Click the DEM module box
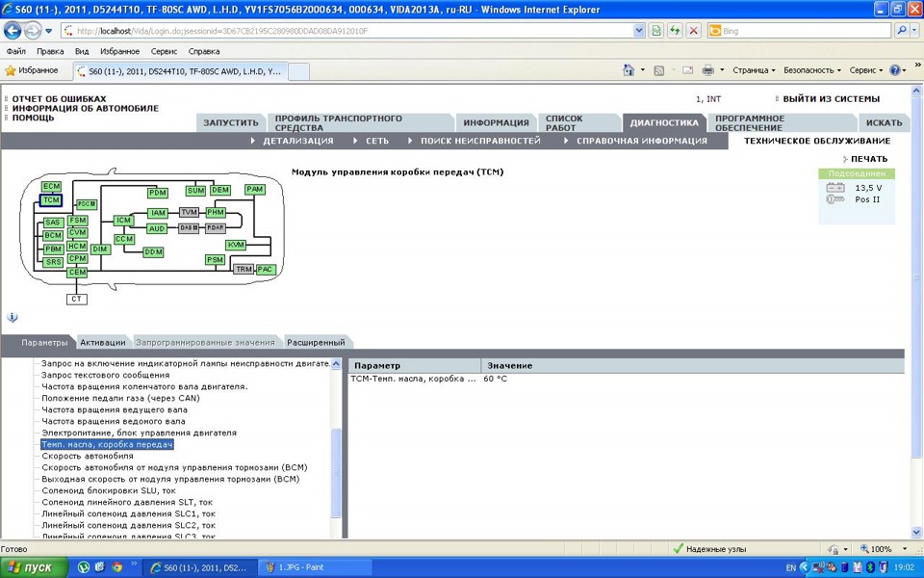 pos(220,190)
